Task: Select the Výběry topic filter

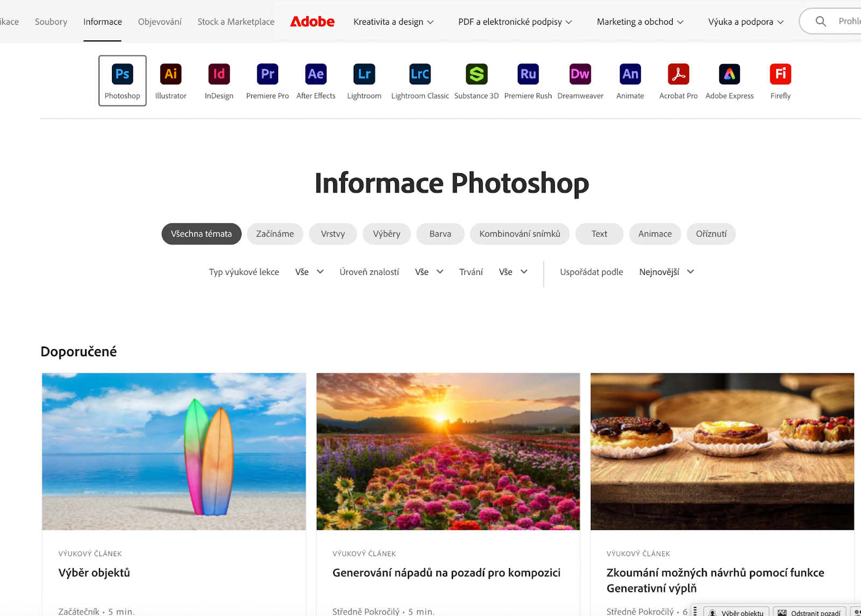Action: point(387,234)
